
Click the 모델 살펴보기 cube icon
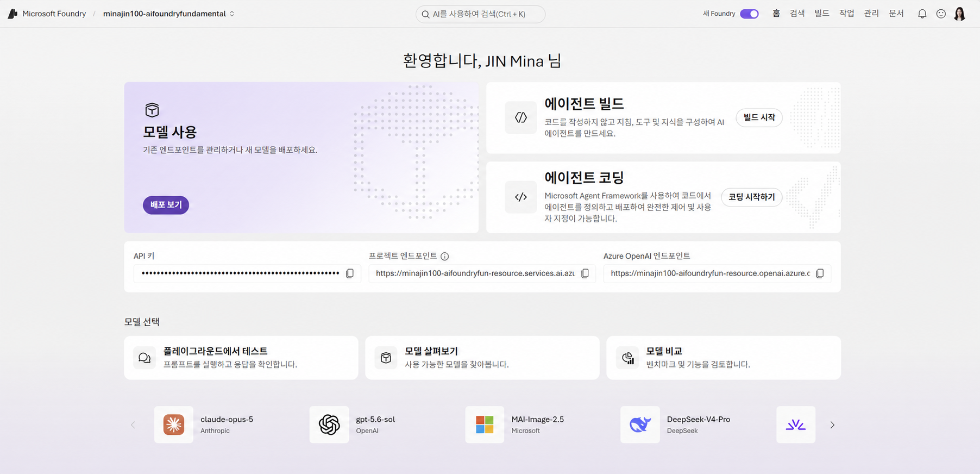pos(386,358)
